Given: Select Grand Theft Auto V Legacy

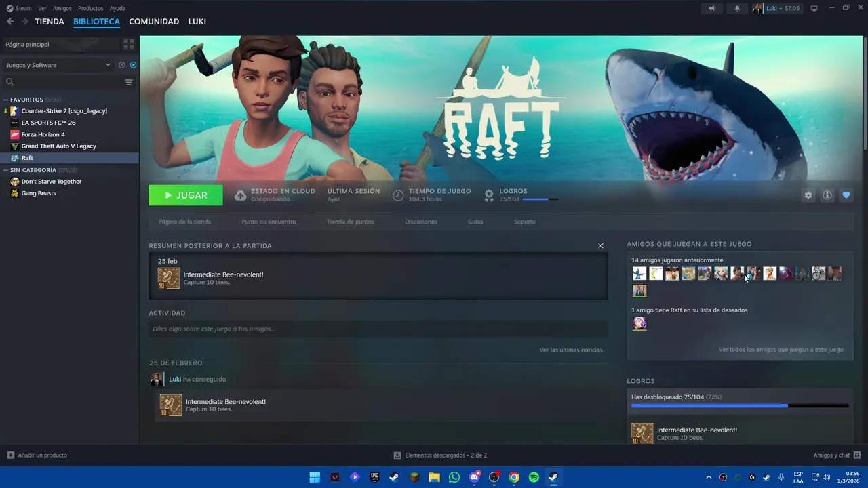Looking at the screenshot, I should point(58,146).
